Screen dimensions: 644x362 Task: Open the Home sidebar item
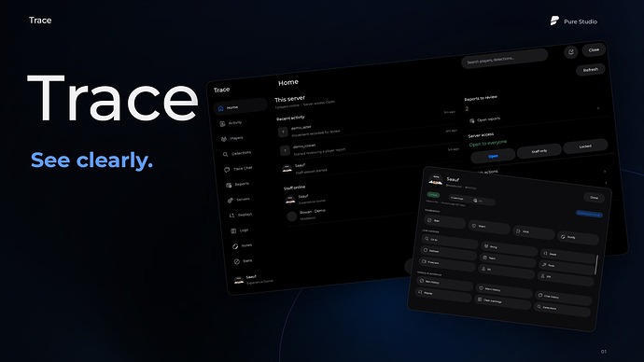coord(240,106)
